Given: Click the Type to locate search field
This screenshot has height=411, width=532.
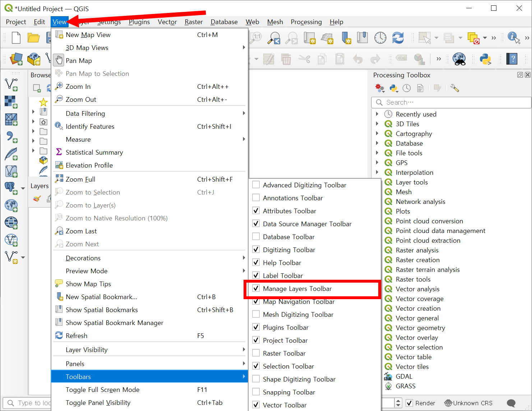Looking at the screenshot, I should (27, 403).
